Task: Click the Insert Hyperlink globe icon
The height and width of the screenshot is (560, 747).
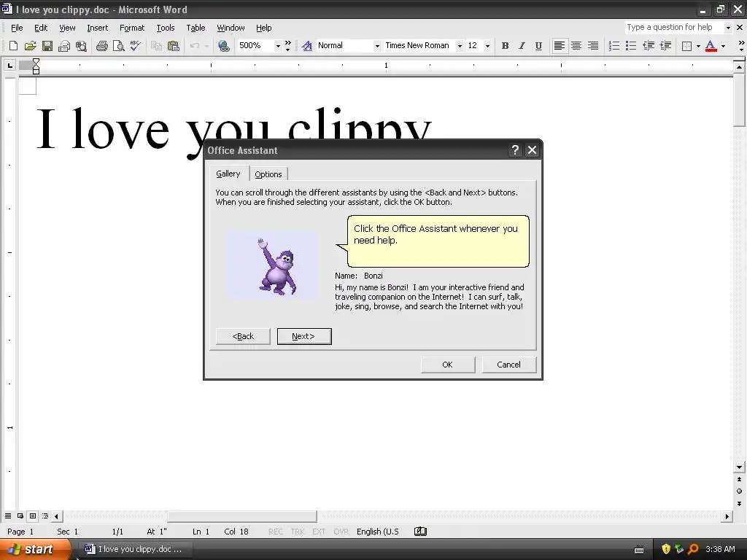Action: 223,46
